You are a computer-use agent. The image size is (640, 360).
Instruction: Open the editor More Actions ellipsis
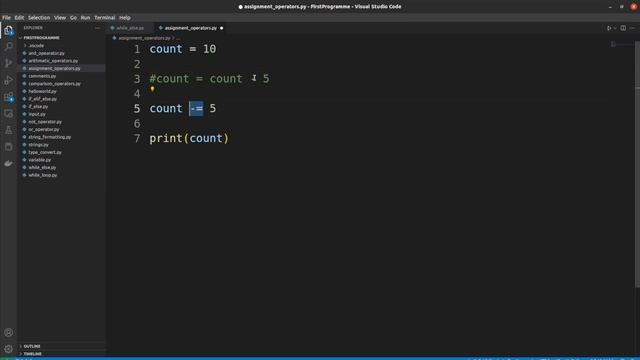632,28
